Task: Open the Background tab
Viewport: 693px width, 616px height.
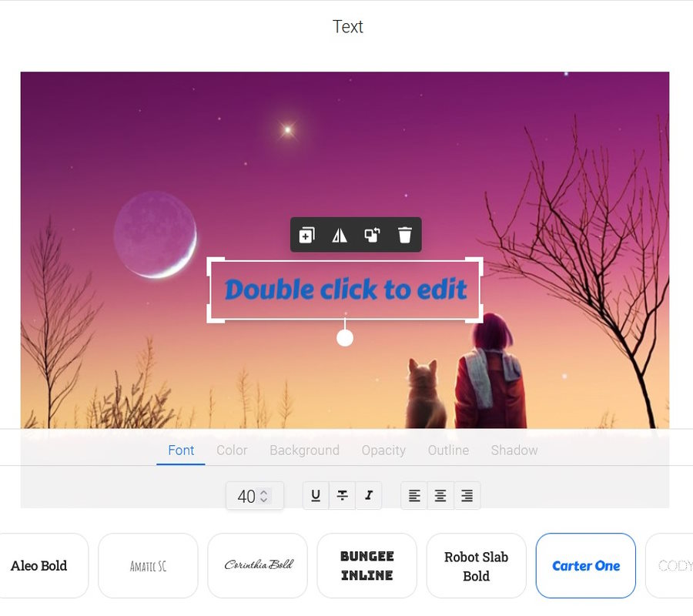Action: (304, 450)
